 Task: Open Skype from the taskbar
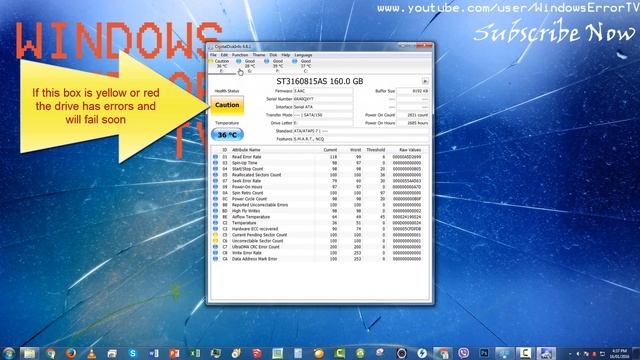[x=133, y=353]
